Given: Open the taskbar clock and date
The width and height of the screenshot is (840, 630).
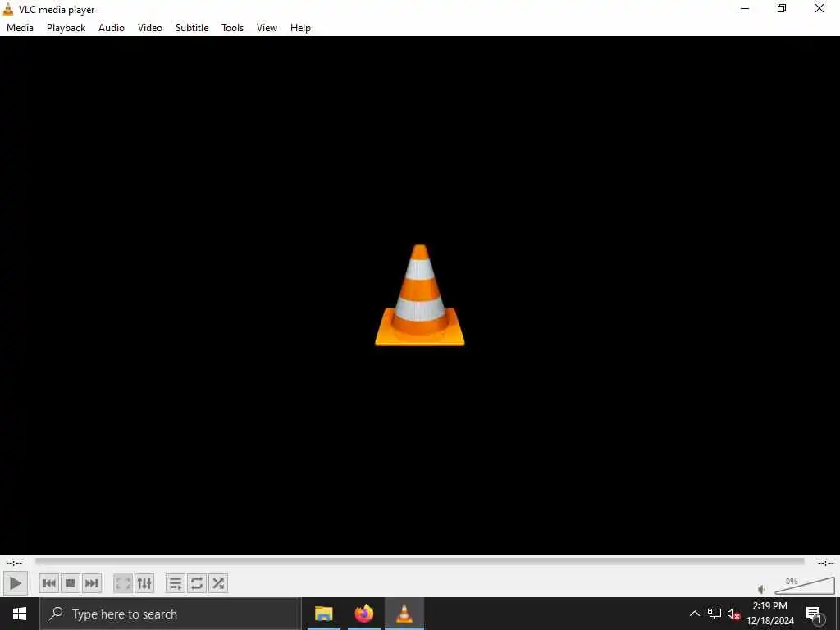Looking at the screenshot, I should 770,614.
